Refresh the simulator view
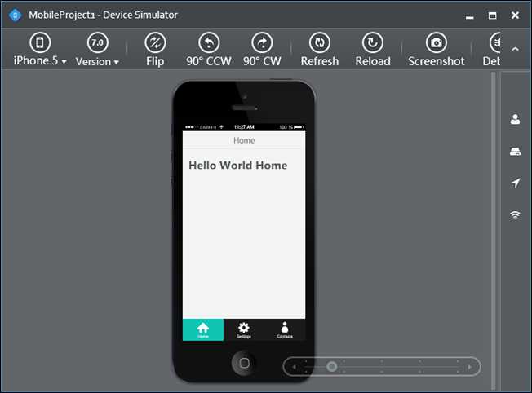This screenshot has width=532, height=393. [319, 50]
